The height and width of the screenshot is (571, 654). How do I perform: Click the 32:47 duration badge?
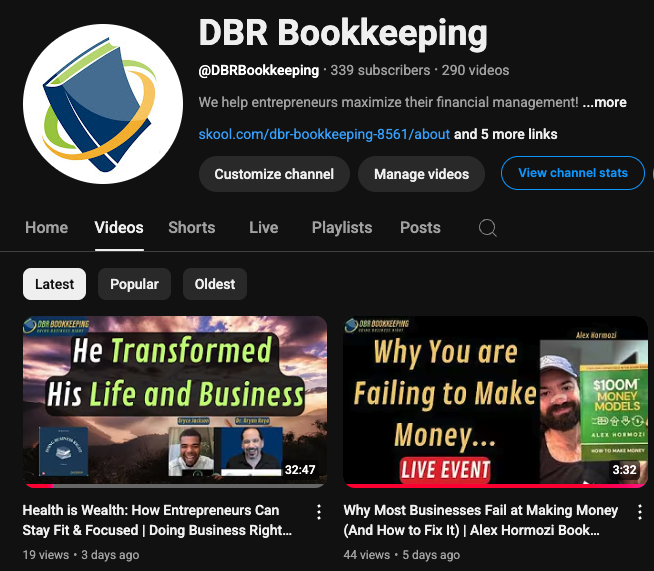click(x=300, y=470)
